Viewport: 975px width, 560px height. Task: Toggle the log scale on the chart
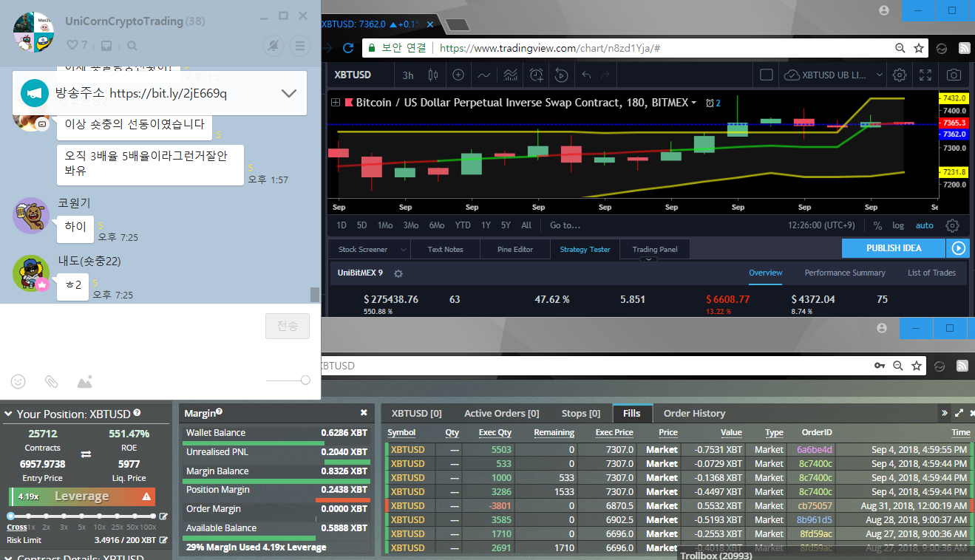click(898, 225)
